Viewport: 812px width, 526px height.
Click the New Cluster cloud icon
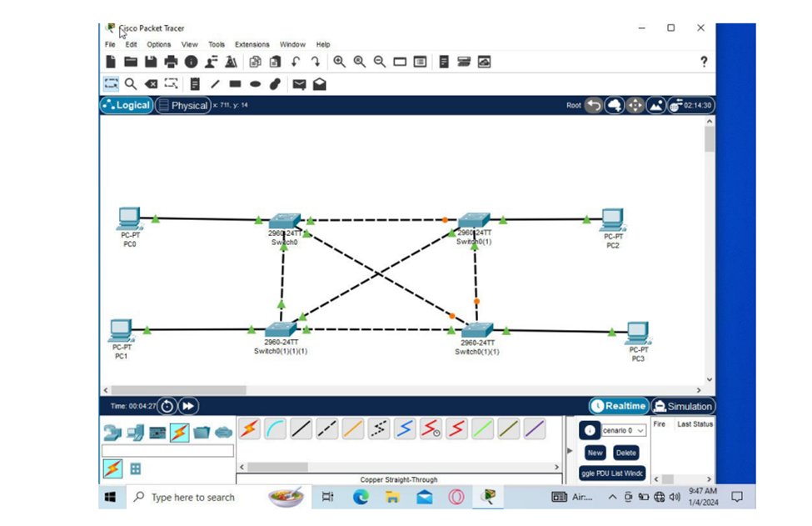[614, 106]
